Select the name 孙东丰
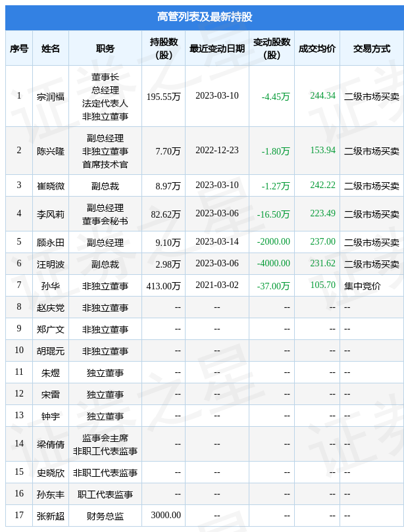 (x=51, y=494)
